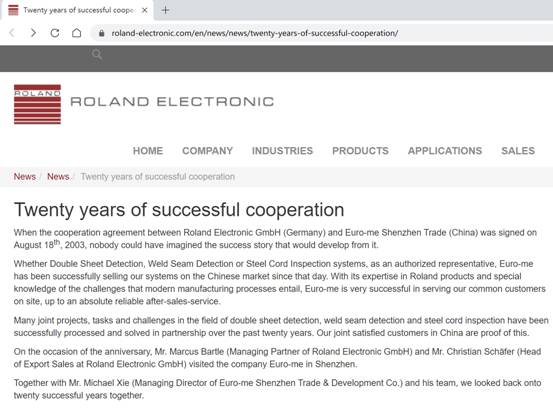Viewport: 553px width, 408px height.
Task: Go to the browser home icon
Action: 77,33
